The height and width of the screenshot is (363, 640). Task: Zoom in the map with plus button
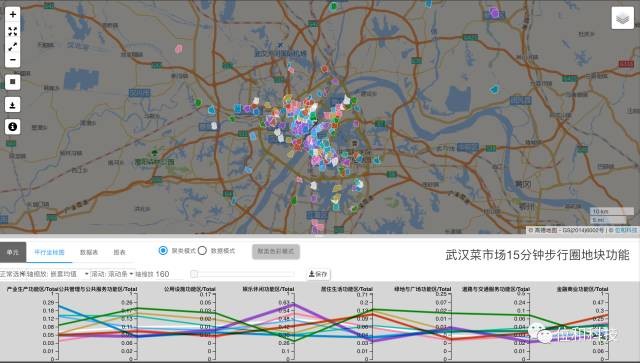click(13, 14)
